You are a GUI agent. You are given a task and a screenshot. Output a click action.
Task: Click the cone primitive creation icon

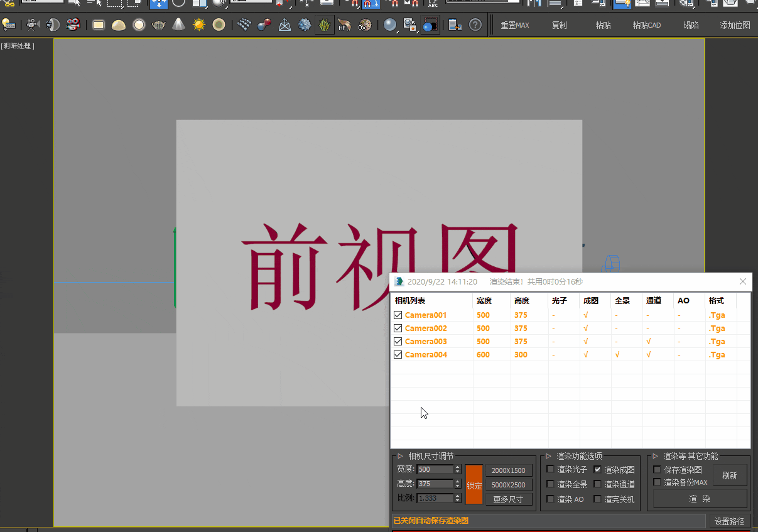coord(178,24)
